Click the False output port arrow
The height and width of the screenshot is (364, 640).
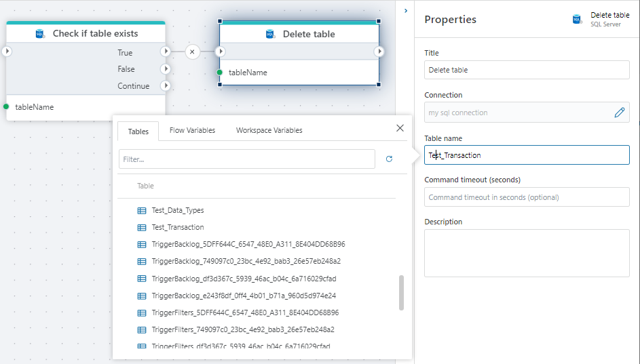tap(165, 69)
